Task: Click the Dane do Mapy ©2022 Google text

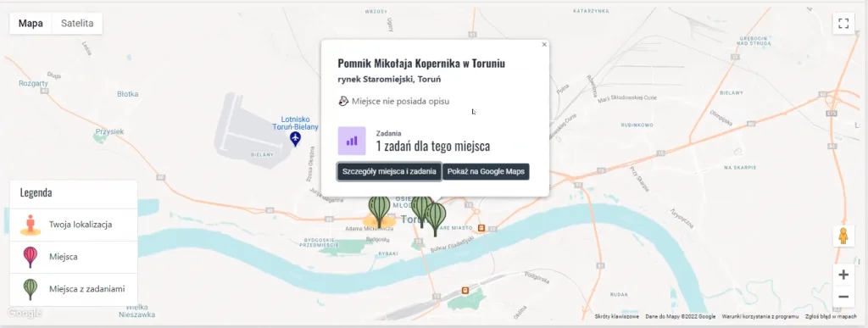Action: [x=681, y=317]
